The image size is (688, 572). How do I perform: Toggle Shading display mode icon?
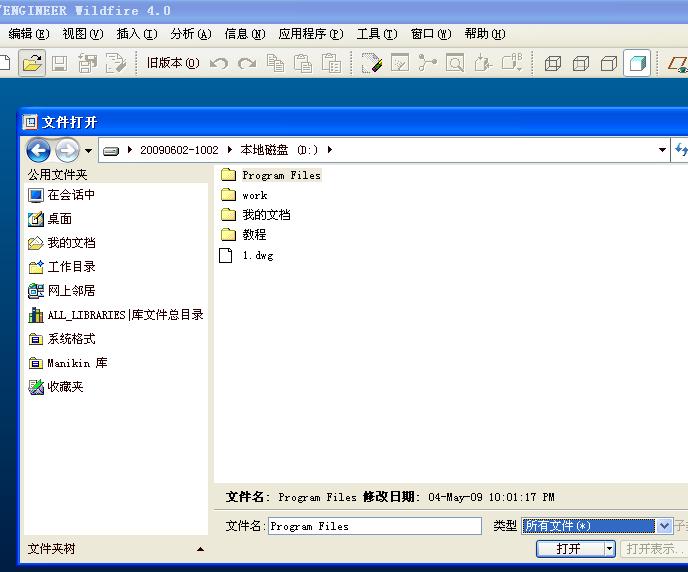point(637,64)
